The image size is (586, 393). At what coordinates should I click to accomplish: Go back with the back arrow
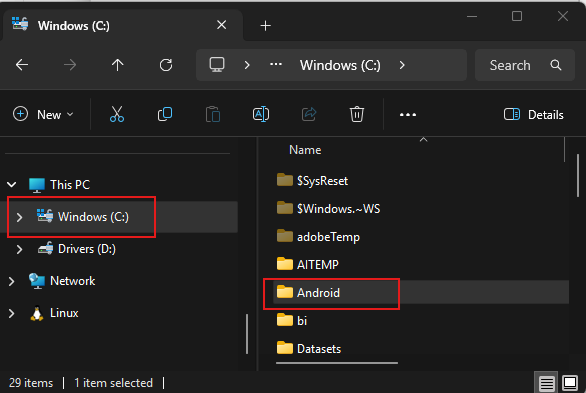[x=22, y=65]
